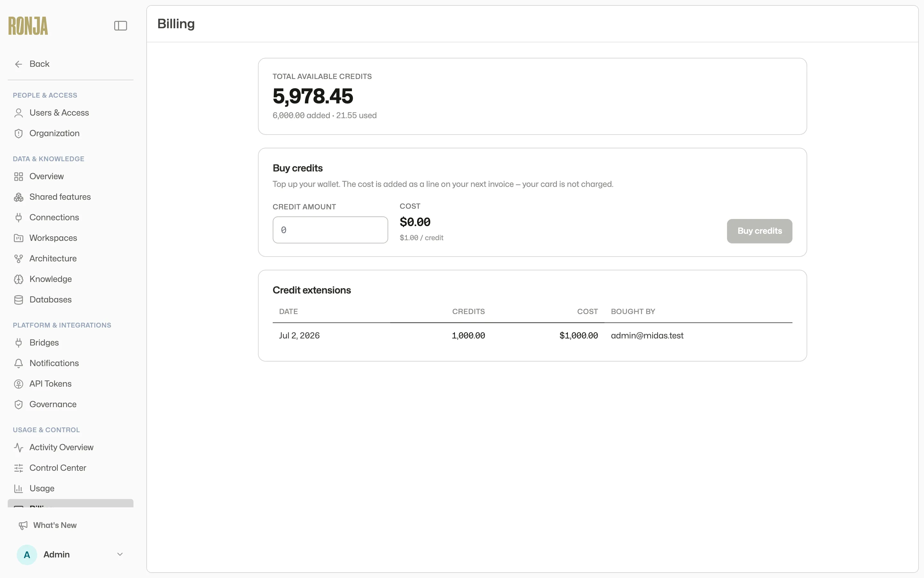Click the Shared features icon
Image resolution: width=924 pixels, height=578 pixels.
click(18, 197)
